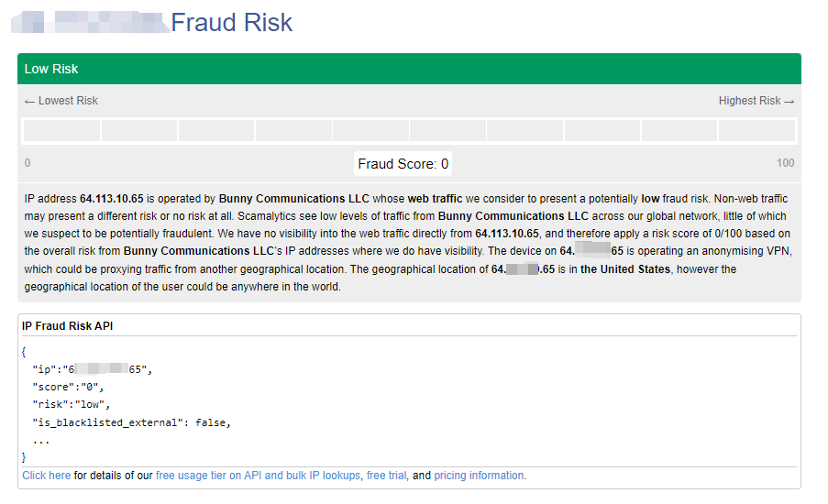Click the "← Lowest Risk" label
The height and width of the screenshot is (504, 828).
[61, 101]
